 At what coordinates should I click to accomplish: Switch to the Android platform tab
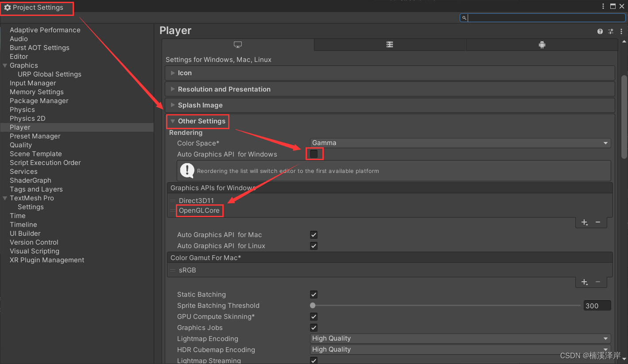pos(542,45)
